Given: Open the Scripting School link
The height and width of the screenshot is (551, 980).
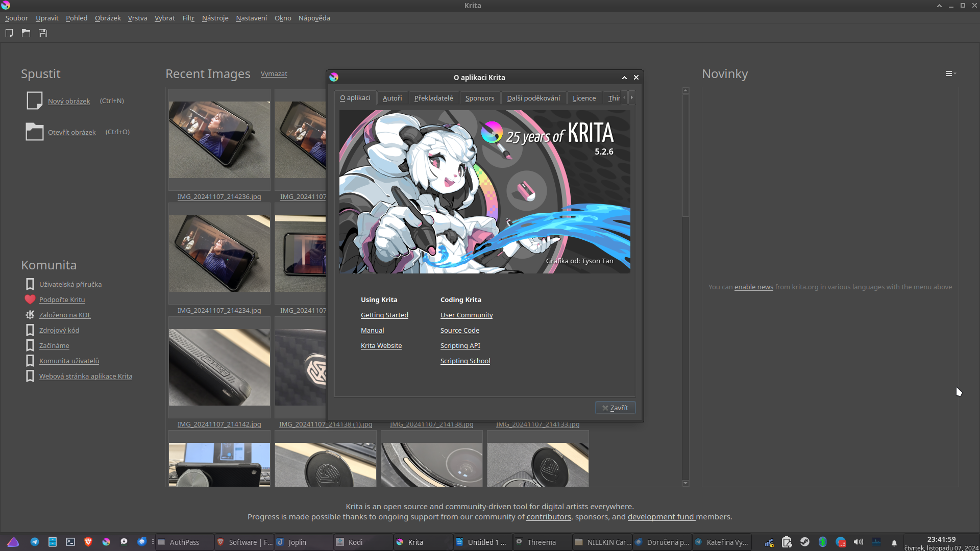Looking at the screenshot, I should click(x=465, y=361).
